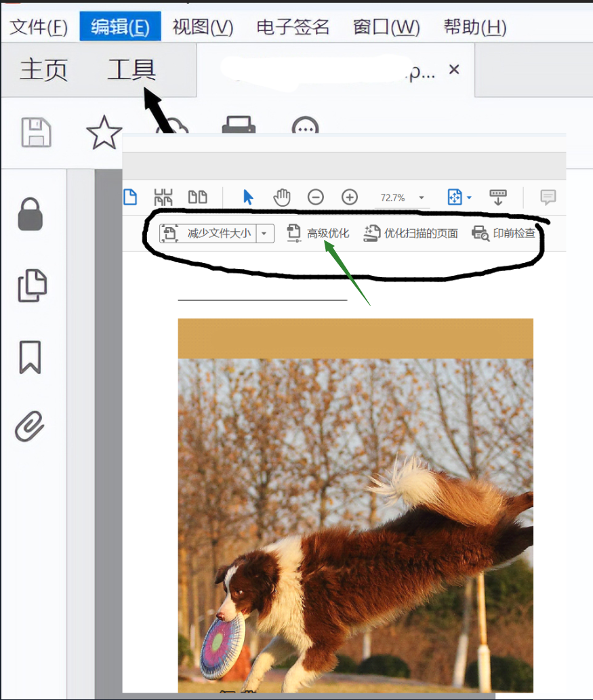Screen dimensions: 593x700
Task: Click the star bookmark icon
Action: coord(104,133)
